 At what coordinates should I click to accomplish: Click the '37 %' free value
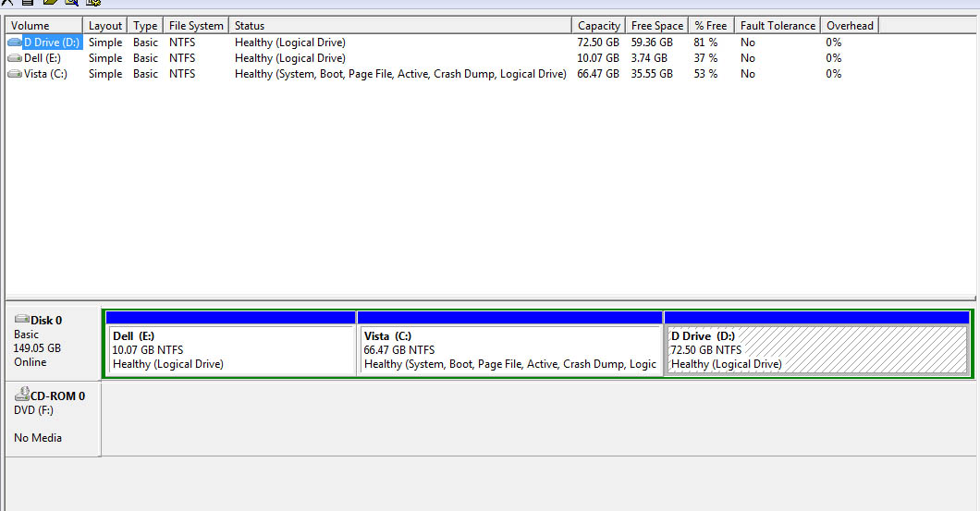pyautogui.click(x=705, y=58)
